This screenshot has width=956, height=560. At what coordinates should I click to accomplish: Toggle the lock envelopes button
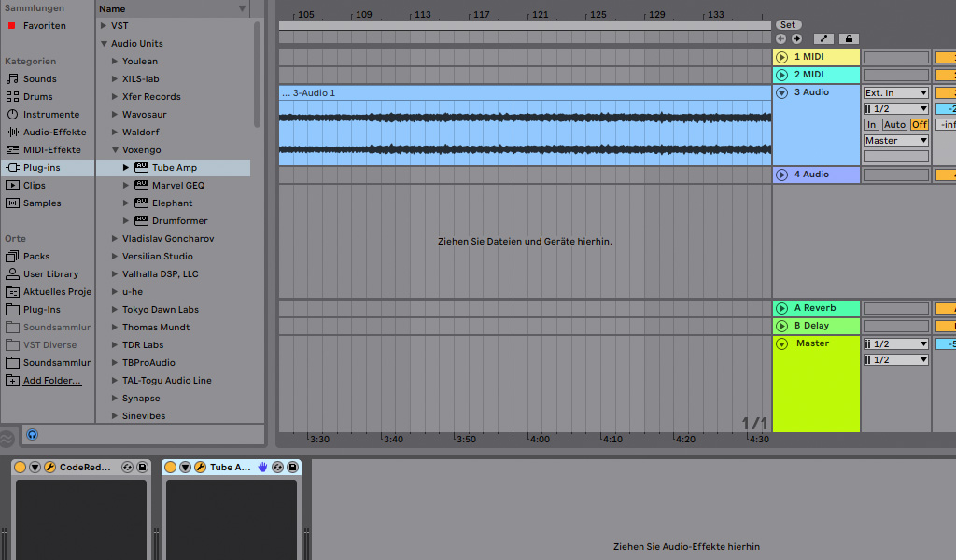(849, 39)
